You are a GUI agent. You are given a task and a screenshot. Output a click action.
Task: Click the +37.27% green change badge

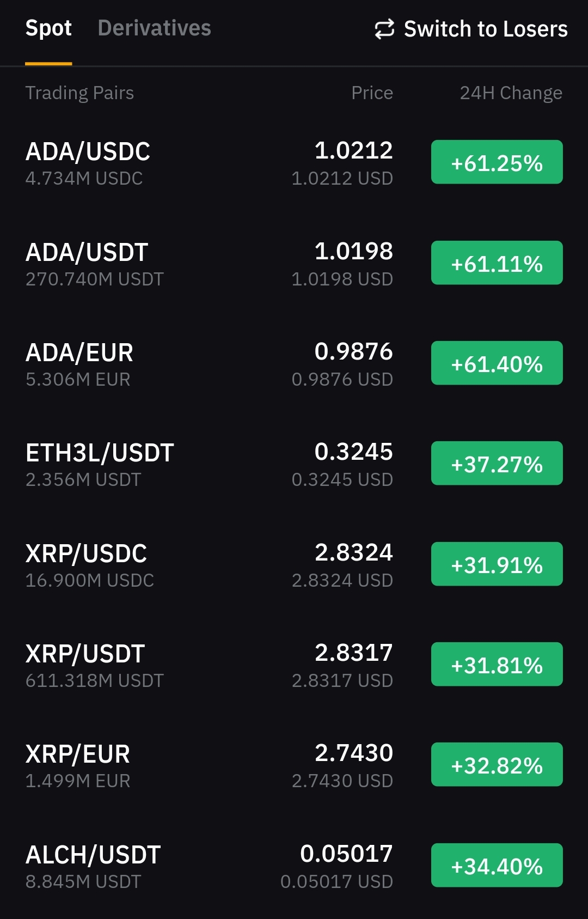(497, 464)
